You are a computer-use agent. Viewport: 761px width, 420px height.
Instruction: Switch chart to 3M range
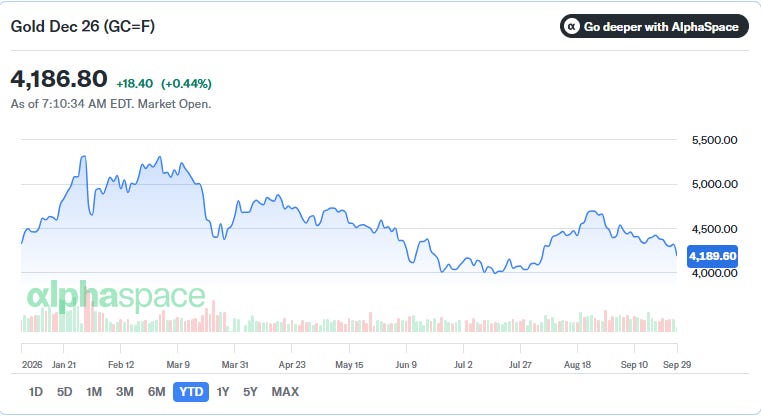[125, 392]
